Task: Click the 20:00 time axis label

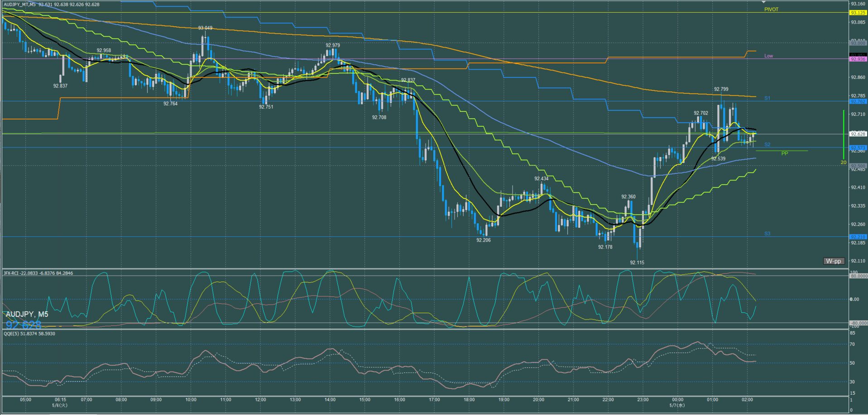Action: 538,400
